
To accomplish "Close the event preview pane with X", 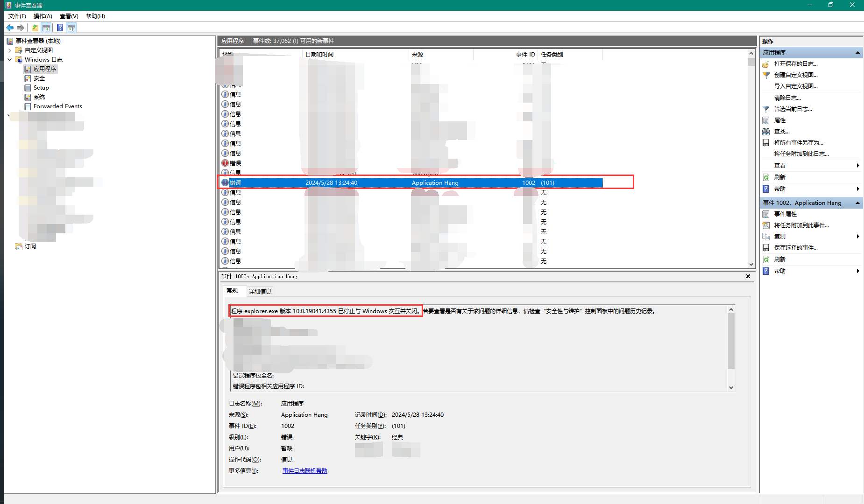I will (748, 277).
